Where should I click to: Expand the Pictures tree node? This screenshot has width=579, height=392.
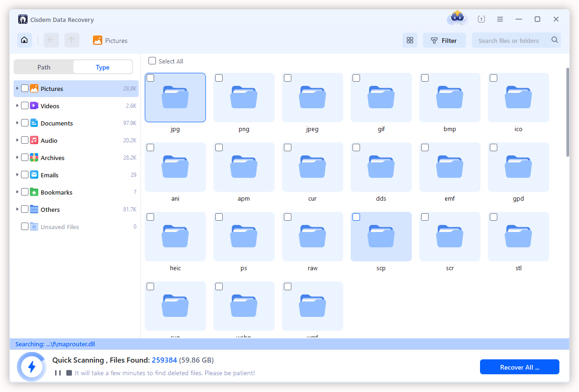click(x=18, y=89)
